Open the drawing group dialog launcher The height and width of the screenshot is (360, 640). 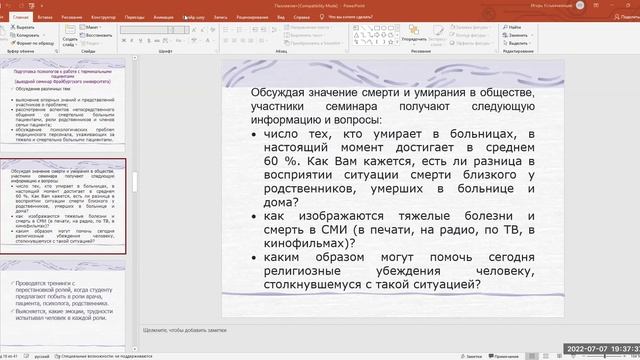point(496,51)
